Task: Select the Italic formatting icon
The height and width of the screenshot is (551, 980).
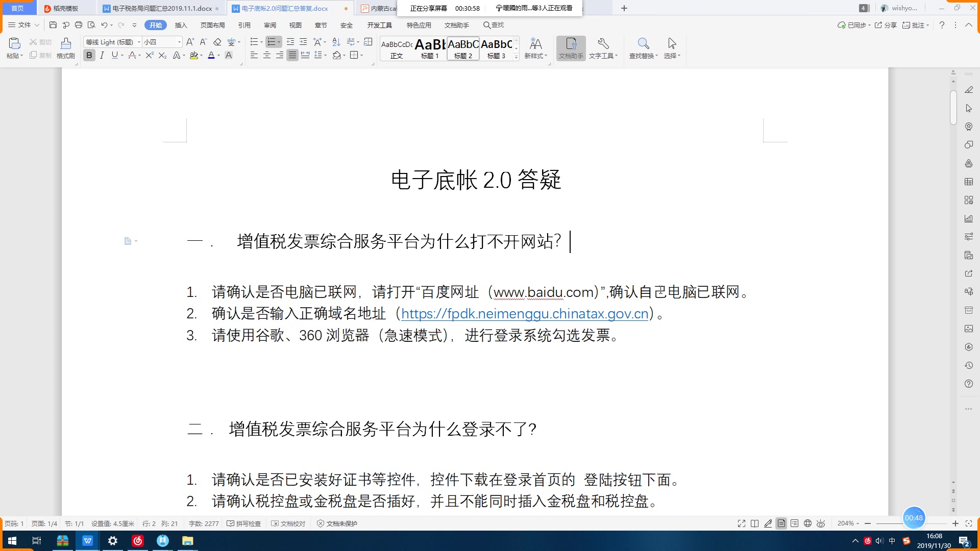Action: (x=102, y=55)
